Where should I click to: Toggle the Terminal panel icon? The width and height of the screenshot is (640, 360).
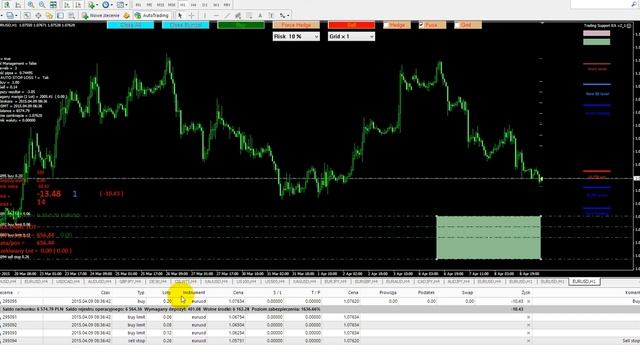tap(60, 16)
